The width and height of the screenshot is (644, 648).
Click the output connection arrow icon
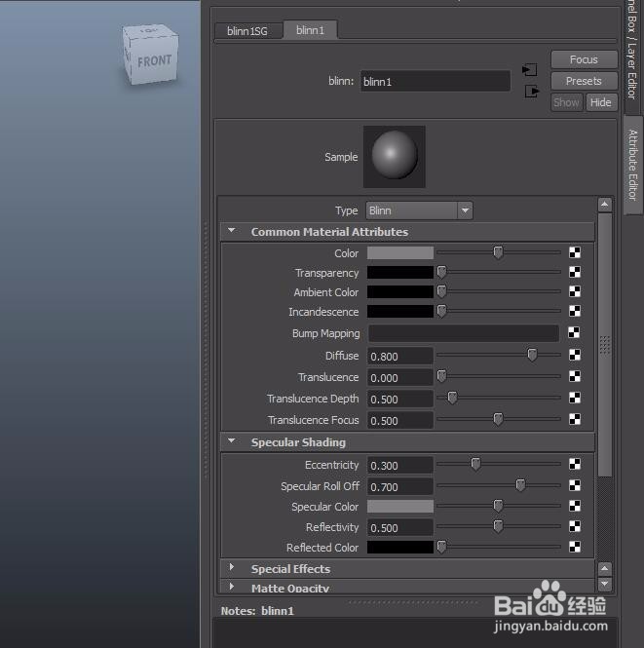click(x=532, y=91)
